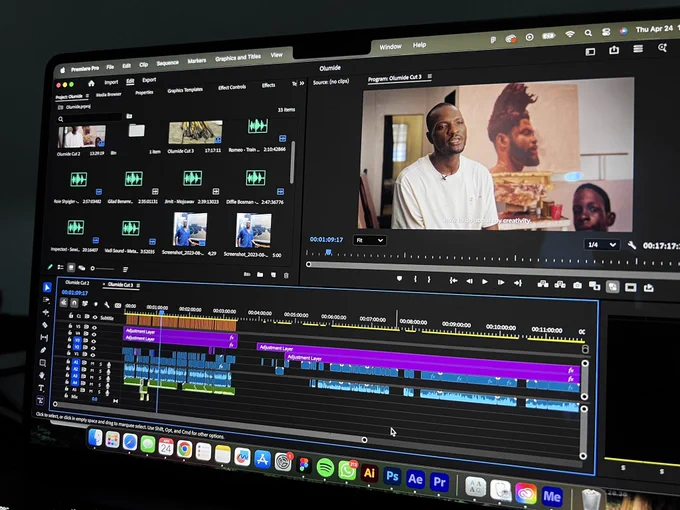
Task: Open timeline display settings wrench
Action: [x=107, y=305]
